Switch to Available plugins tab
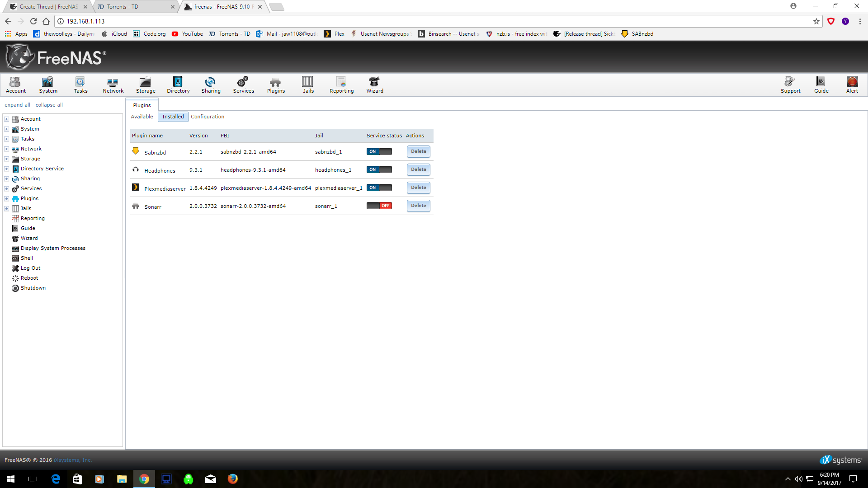 [x=142, y=117]
